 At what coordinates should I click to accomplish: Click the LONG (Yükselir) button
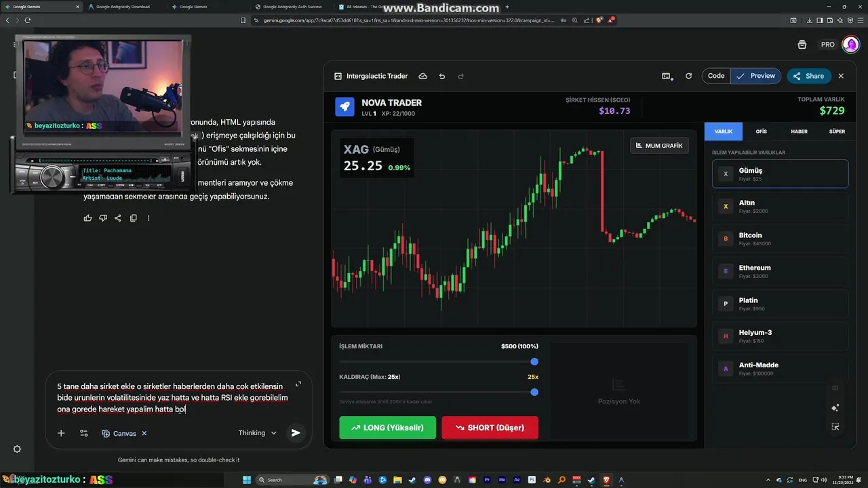pos(387,428)
